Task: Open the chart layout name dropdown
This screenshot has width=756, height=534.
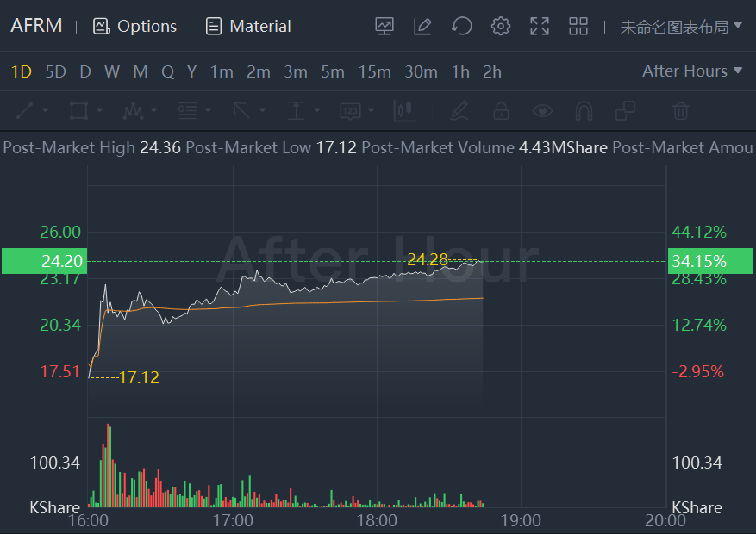Action: (680, 27)
